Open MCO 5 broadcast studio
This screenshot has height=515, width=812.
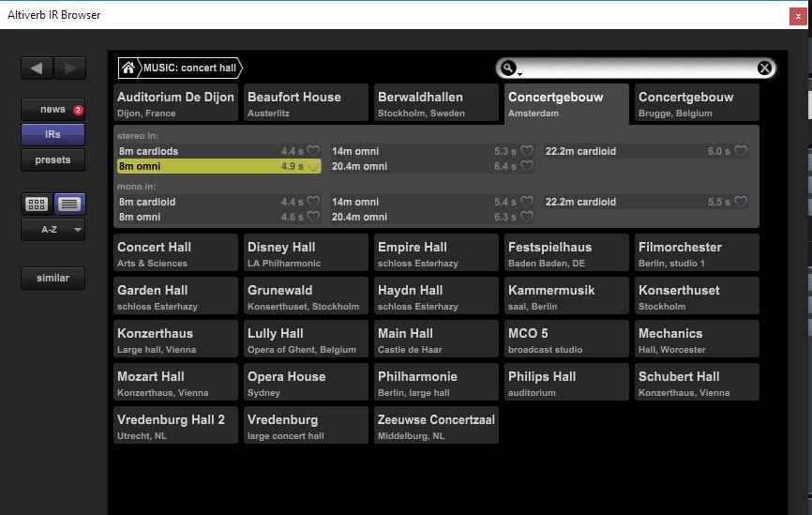pos(566,339)
